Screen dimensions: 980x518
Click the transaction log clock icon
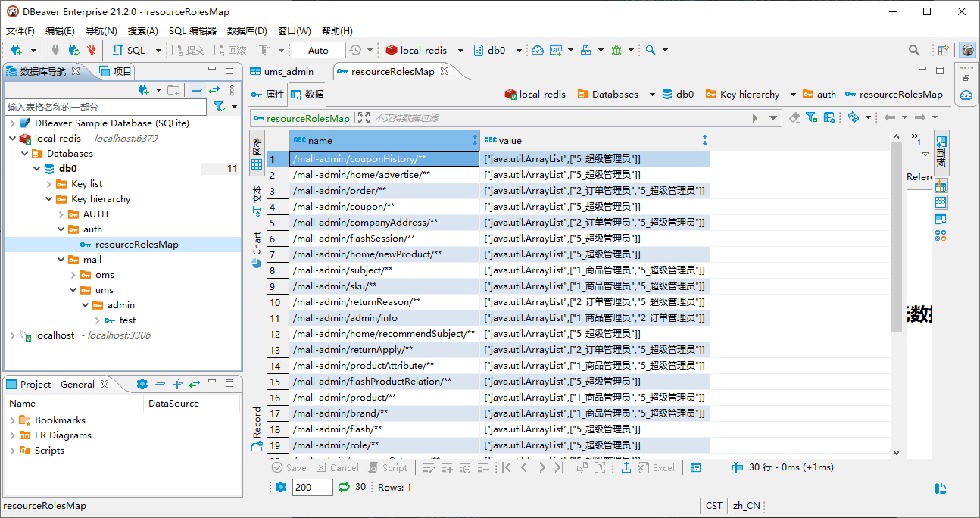click(x=355, y=50)
